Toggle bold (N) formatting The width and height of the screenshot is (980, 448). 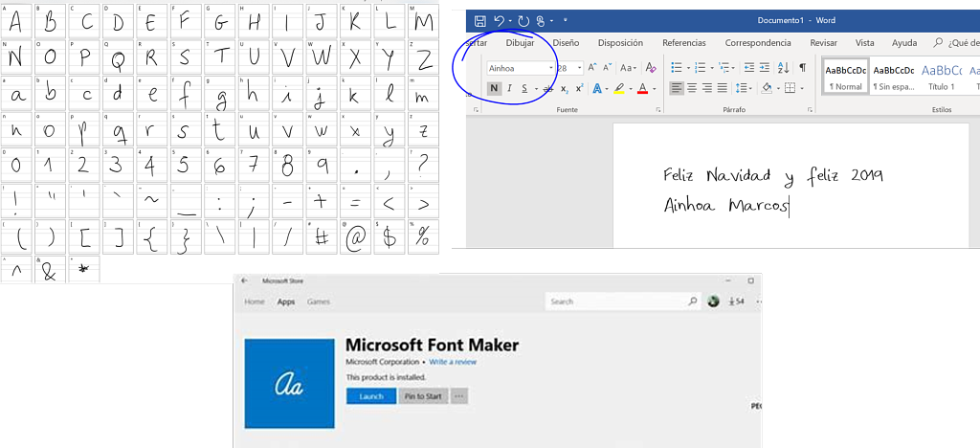pyautogui.click(x=494, y=88)
